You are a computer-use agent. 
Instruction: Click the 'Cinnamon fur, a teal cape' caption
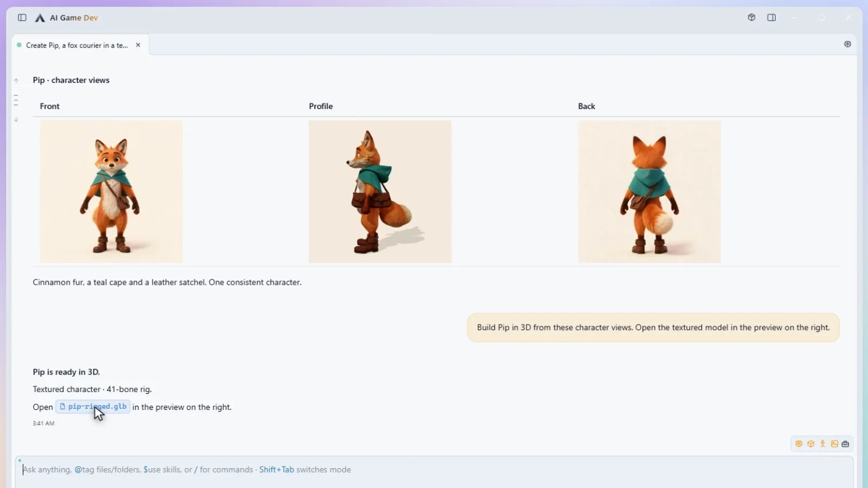(x=167, y=282)
